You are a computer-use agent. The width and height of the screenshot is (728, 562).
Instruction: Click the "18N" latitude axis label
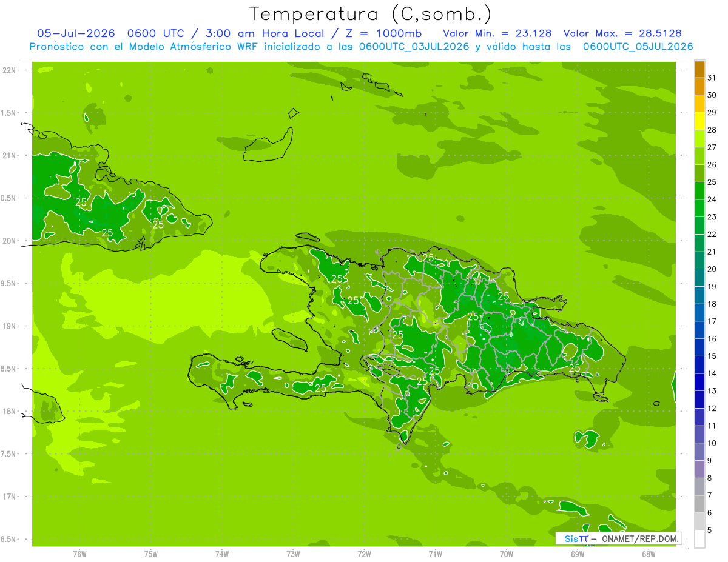coord(8,412)
